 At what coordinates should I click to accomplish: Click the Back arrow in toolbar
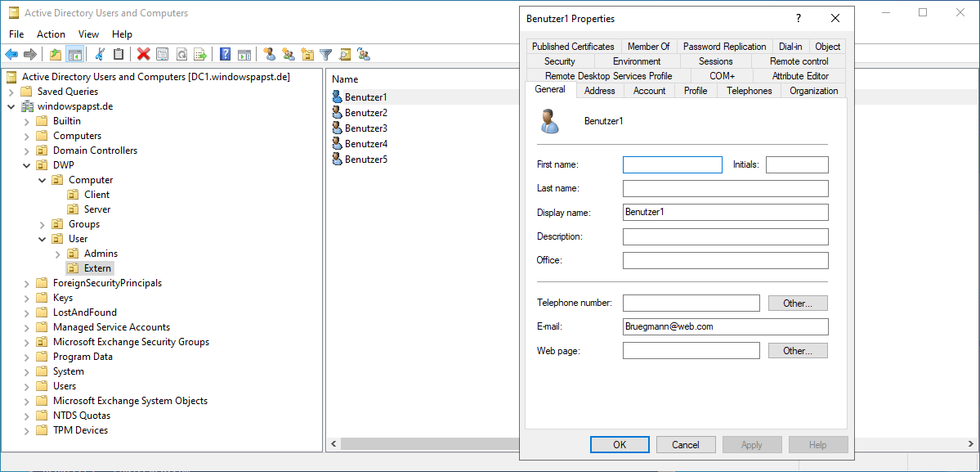click(x=11, y=55)
